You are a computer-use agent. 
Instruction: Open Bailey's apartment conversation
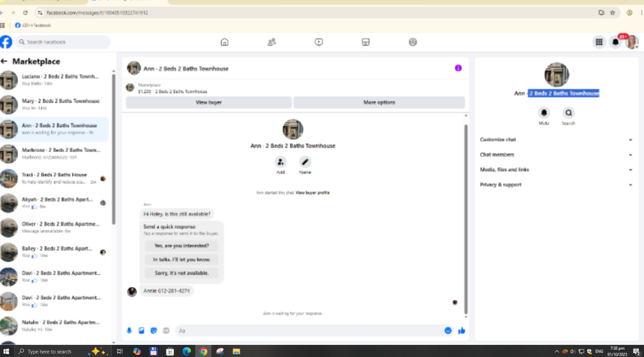[x=54, y=252]
